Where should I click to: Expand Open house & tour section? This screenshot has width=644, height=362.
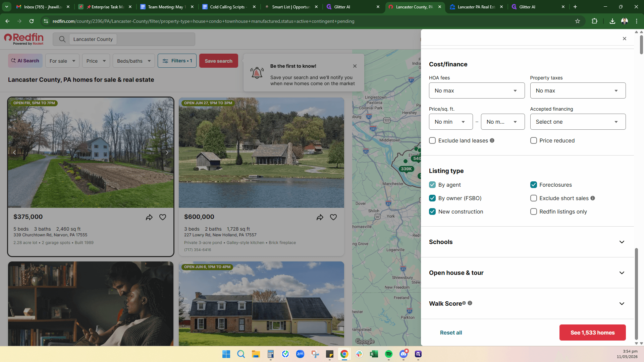[527, 273]
